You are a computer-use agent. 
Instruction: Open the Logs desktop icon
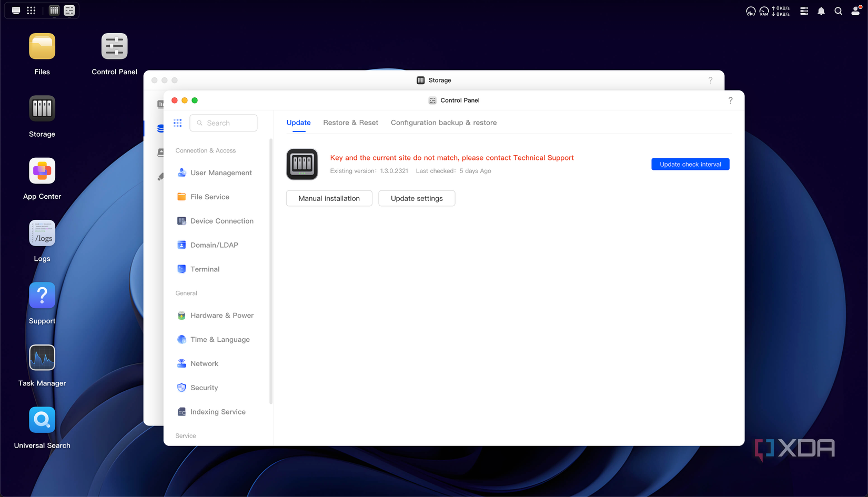pyautogui.click(x=42, y=234)
